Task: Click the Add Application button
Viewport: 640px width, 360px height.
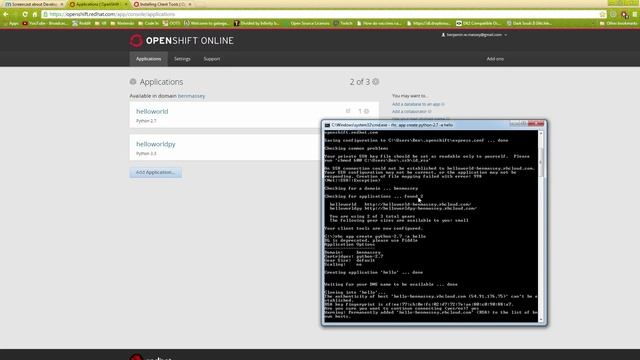Action: coord(156,172)
